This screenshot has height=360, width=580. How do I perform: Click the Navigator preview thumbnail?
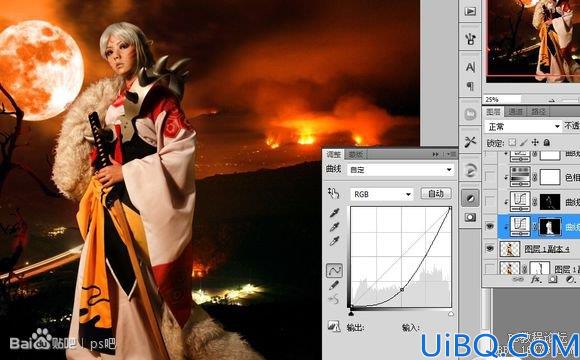(x=533, y=40)
